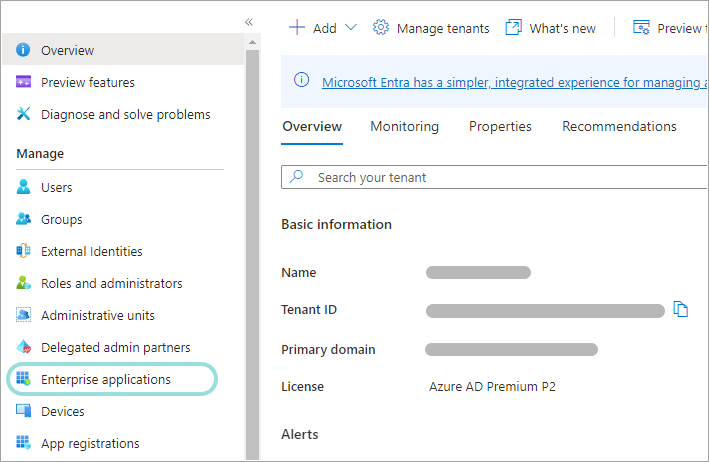
Task: Switch to the Recommendations tab
Action: 619,126
